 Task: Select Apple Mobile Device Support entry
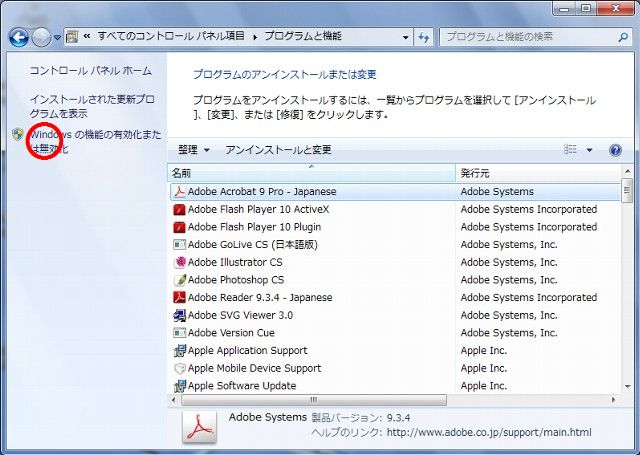[254, 368]
